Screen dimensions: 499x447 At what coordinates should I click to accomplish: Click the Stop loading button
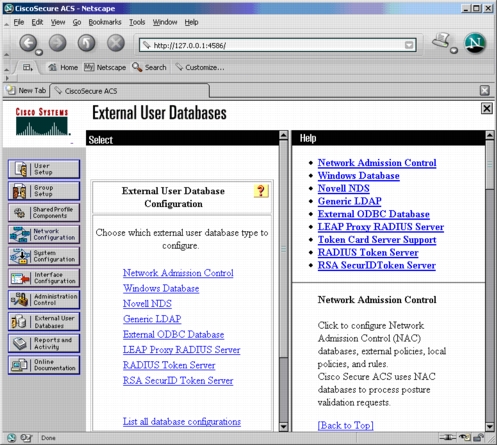coord(116,43)
